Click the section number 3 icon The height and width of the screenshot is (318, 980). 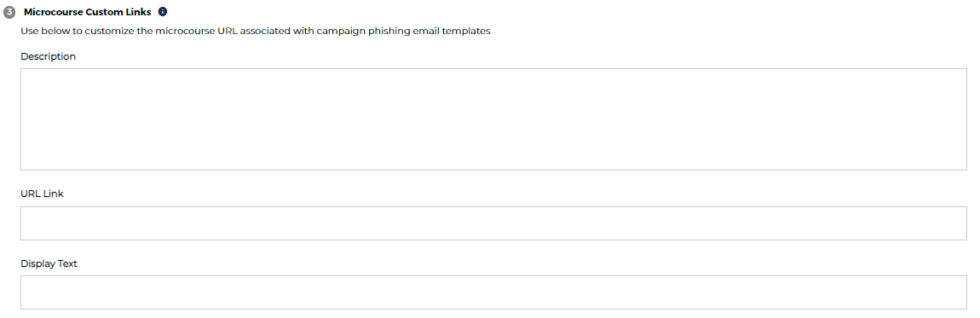coord(9,12)
